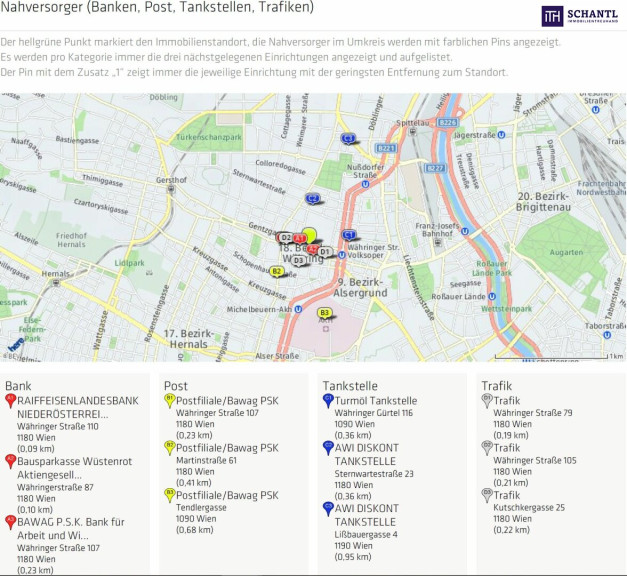
Task: Click the U-Bahn icon at Michelbeuern-AKH
Action: tap(299, 309)
